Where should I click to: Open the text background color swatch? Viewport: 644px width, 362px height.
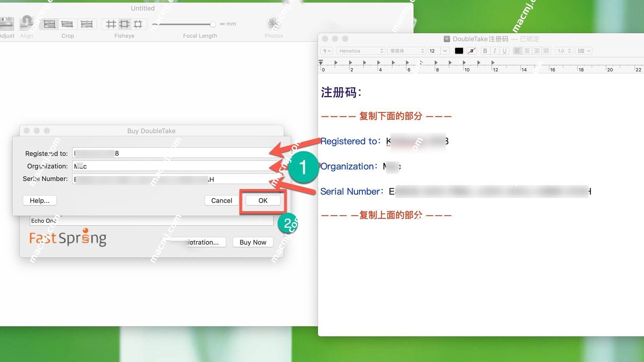click(x=472, y=51)
